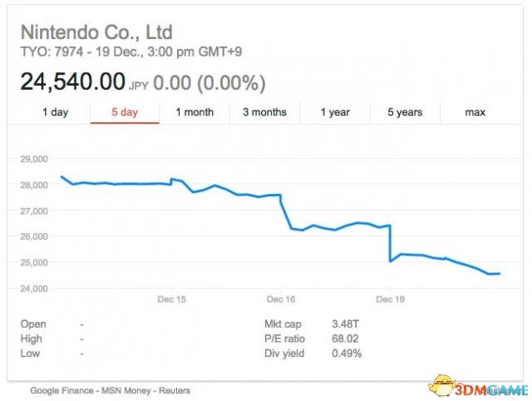Follow the Reuters source link
The width and height of the screenshot is (532, 401).
(x=174, y=390)
